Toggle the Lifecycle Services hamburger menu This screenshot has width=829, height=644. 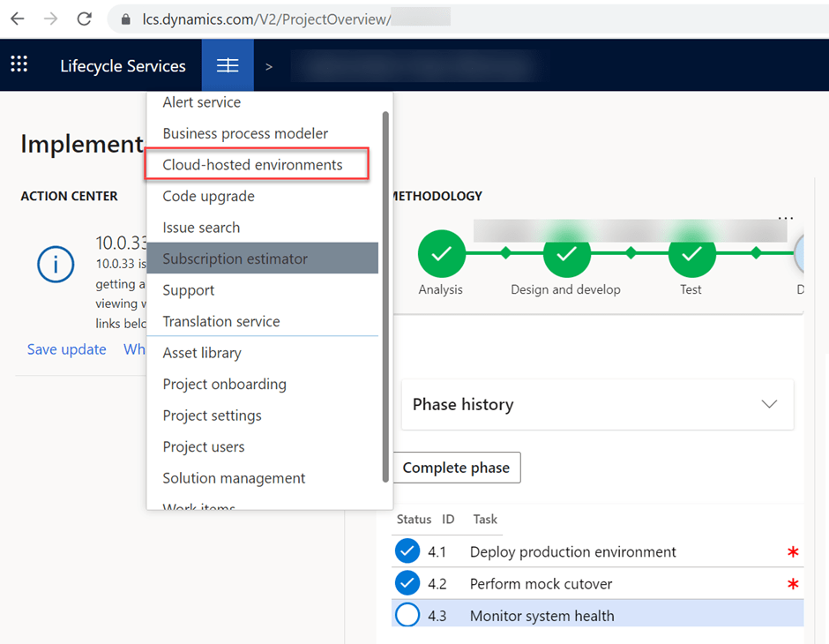coord(228,65)
